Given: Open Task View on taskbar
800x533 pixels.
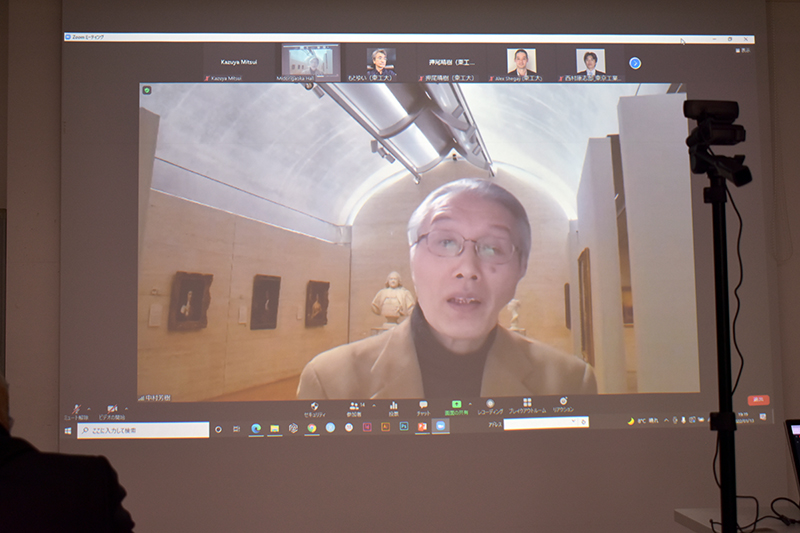Looking at the screenshot, I should click(x=237, y=429).
